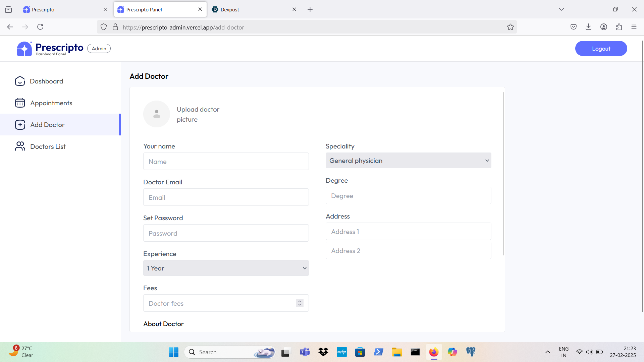Image resolution: width=644 pixels, height=362 pixels.
Task: Click the doctor picture upload avatar
Action: coord(157,114)
